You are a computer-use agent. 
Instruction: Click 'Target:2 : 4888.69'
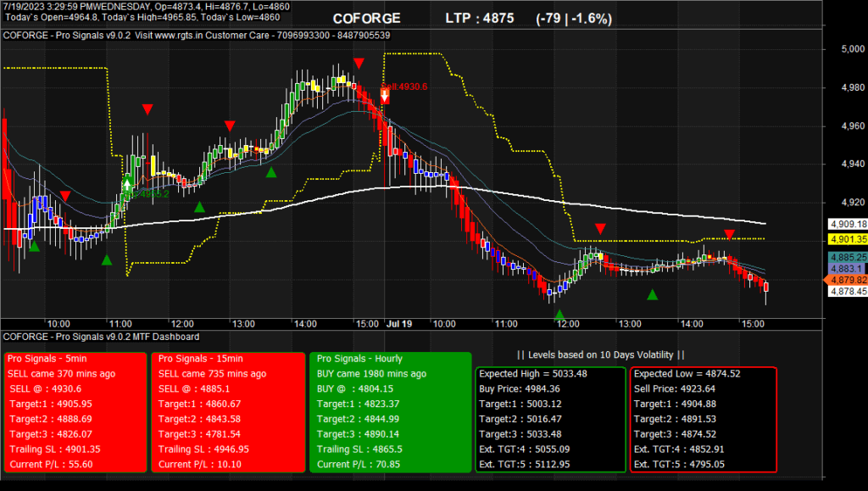click(51, 419)
